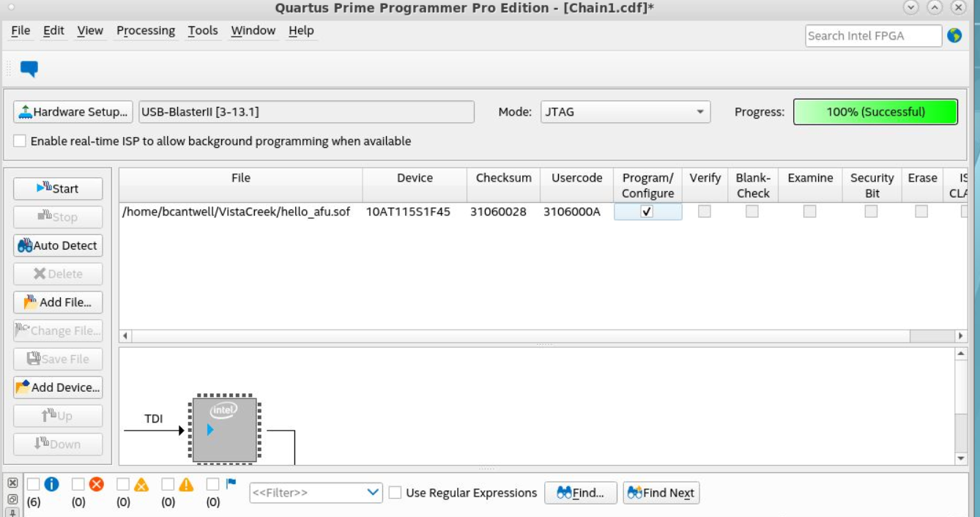
Task: Click the Hardware Setup button
Action: (72, 112)
